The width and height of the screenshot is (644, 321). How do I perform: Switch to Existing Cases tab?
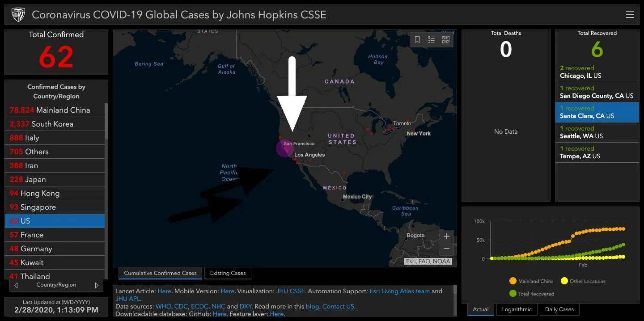[x=228, y=273]
